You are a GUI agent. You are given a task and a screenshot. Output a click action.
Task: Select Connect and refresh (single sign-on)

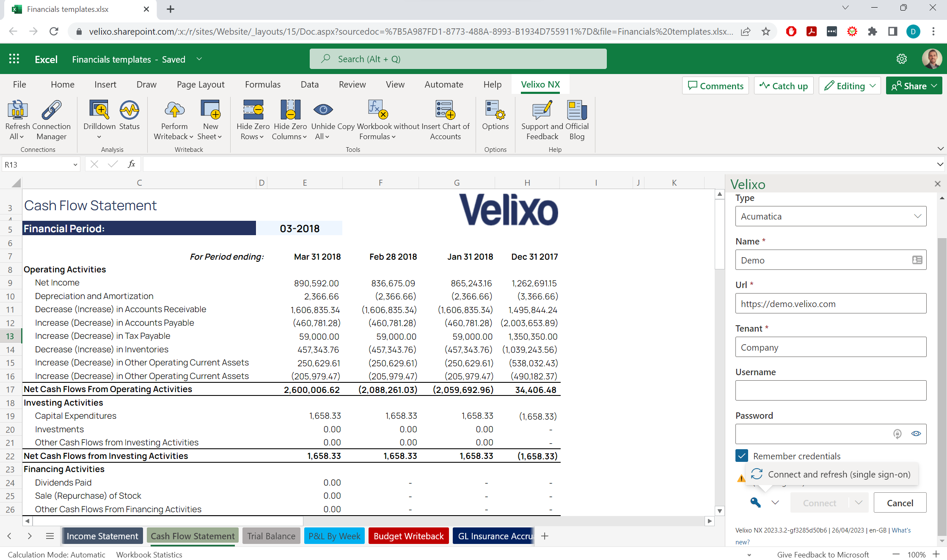(832, 474)
